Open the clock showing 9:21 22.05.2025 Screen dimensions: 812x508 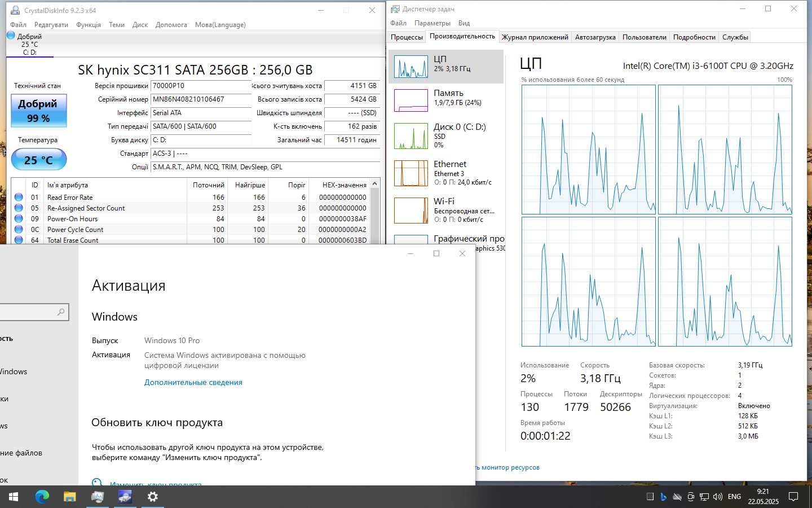pyautogui.click(x=764, y=497)
